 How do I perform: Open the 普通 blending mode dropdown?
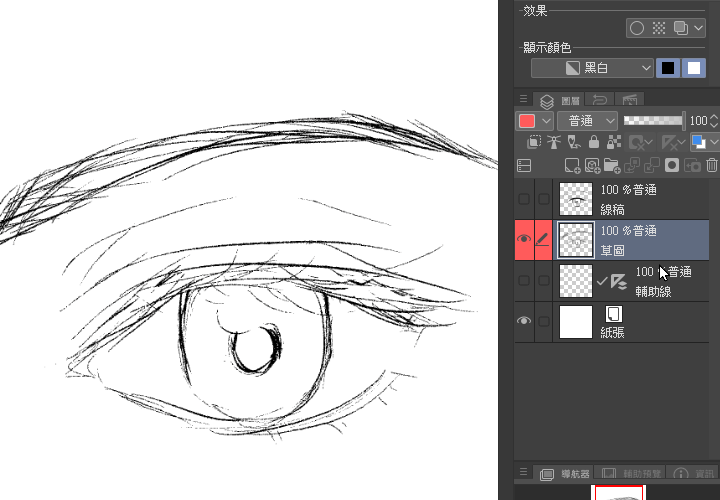(x=587, y=121)
